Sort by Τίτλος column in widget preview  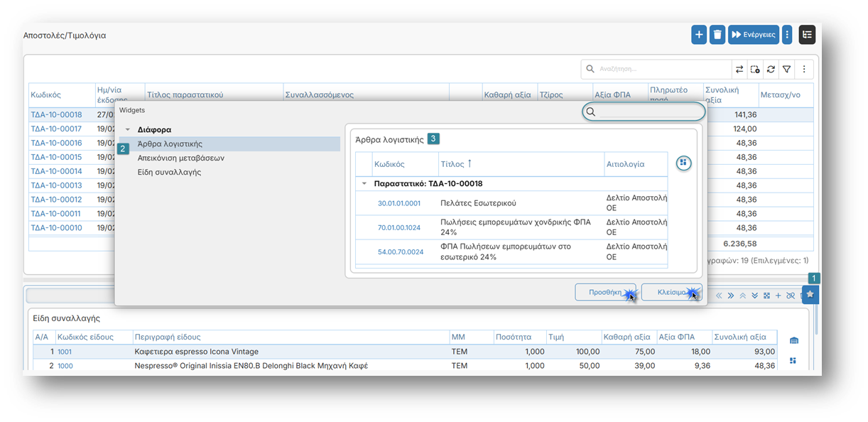520,163
